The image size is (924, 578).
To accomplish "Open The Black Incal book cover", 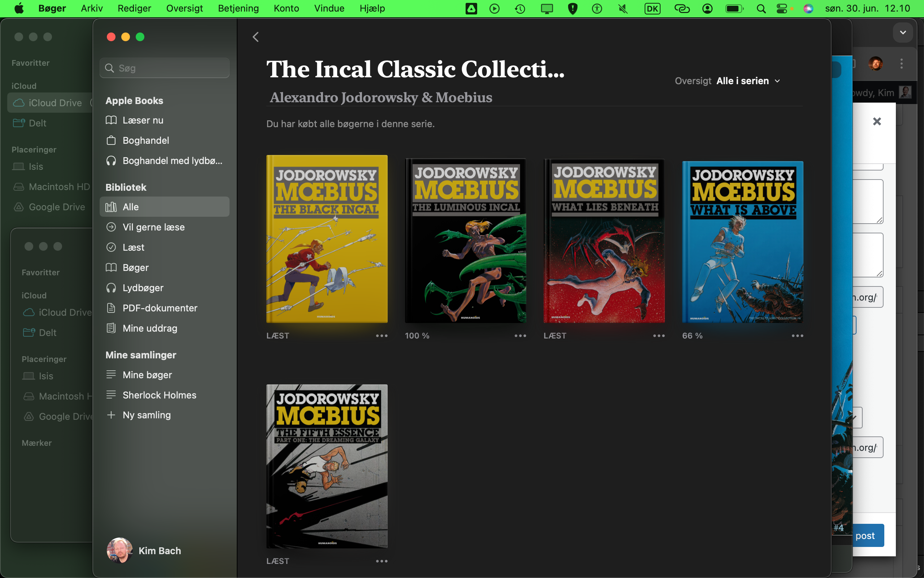I will tap(327, 239).
